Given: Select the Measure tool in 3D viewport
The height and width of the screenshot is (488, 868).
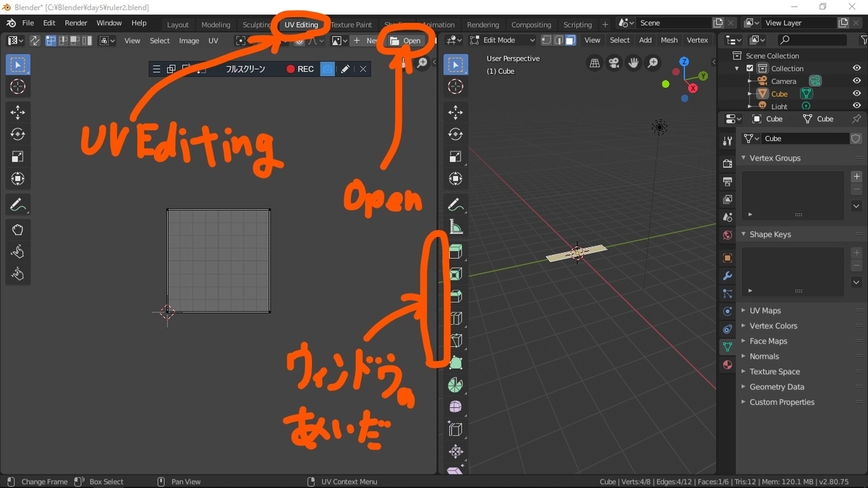Looking at the screenshot, I should [456, 228].
